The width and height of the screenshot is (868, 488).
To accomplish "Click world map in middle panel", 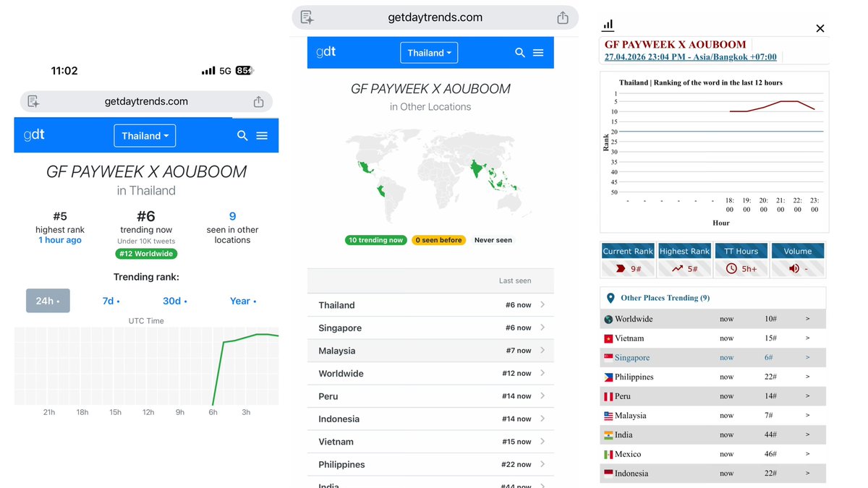I will click(x=436, y=176).
